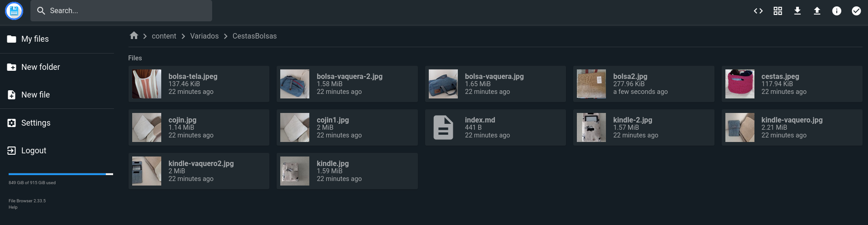The image size is (868, 225).
Task: Toggle the shell command icon
Action: point(758,11)
